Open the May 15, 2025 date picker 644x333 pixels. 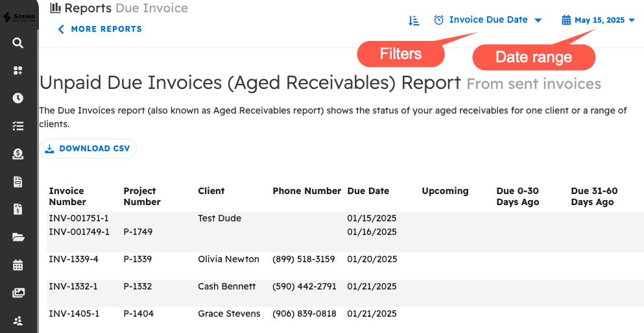coord(598,20)
